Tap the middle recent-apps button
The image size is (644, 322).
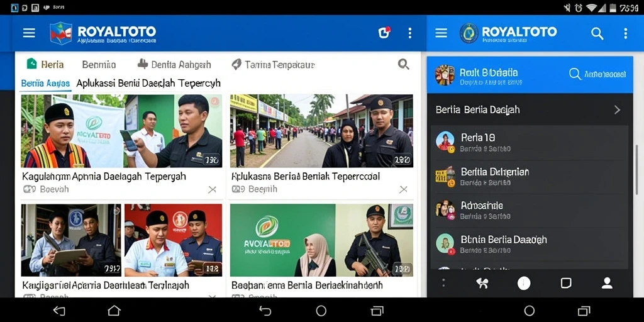tap(377, 311)
